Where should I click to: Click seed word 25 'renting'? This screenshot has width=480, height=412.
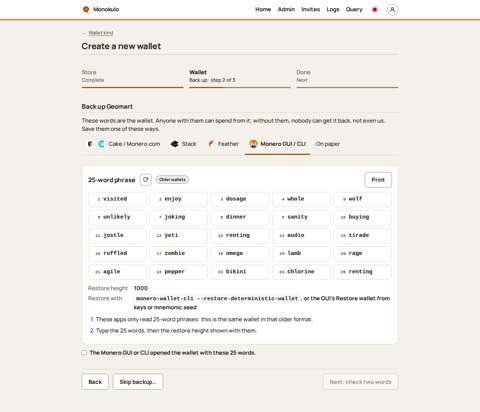pos(362,272)
